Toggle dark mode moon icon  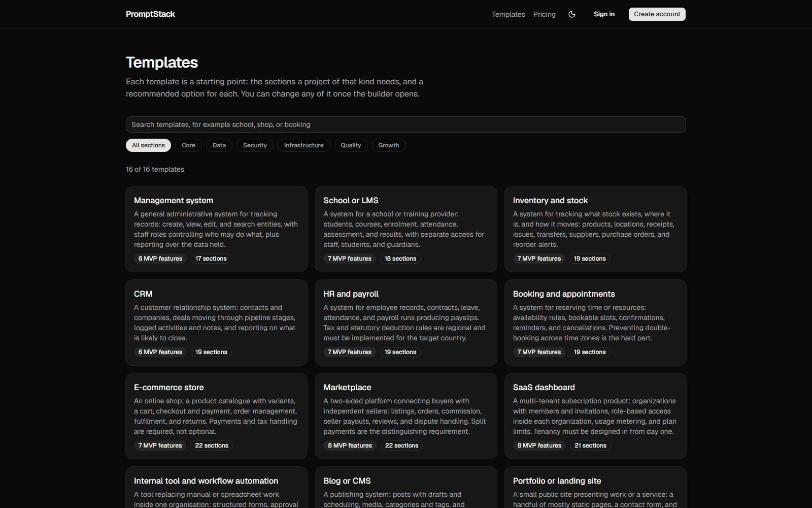coord(572,14)
